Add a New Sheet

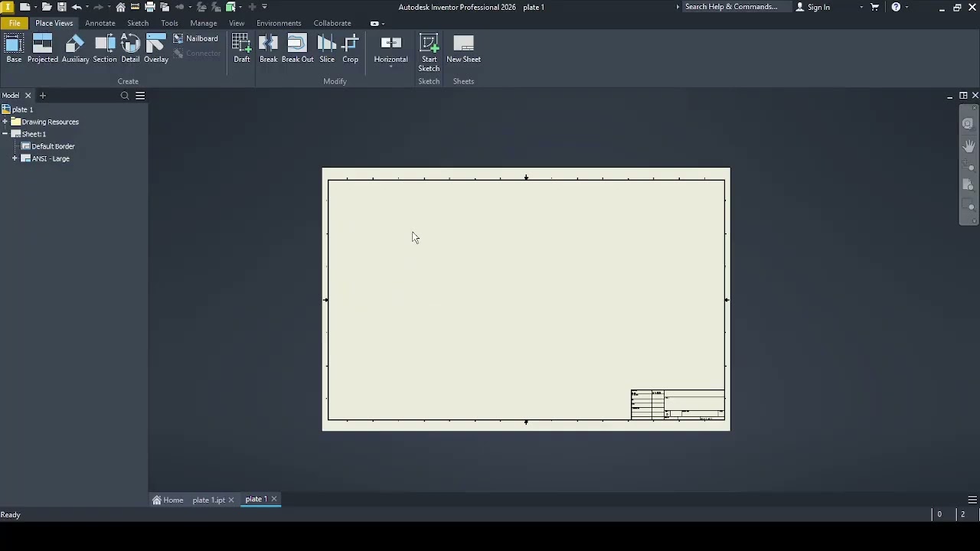(x=464, y=48)
